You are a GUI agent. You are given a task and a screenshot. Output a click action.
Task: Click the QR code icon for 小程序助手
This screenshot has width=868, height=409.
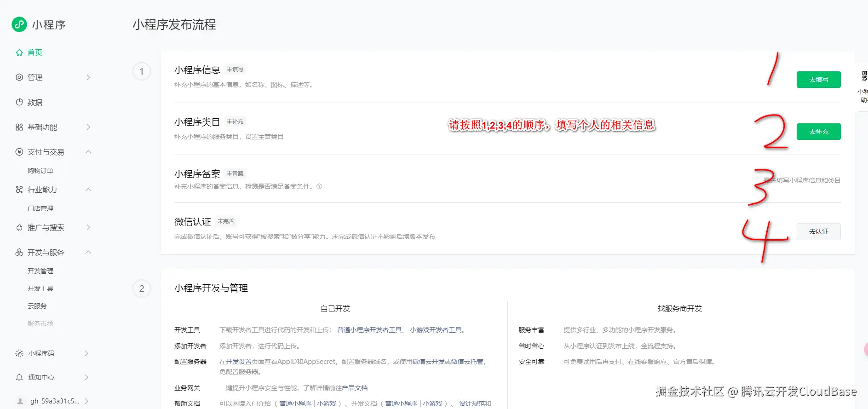[x=864, y=75]
